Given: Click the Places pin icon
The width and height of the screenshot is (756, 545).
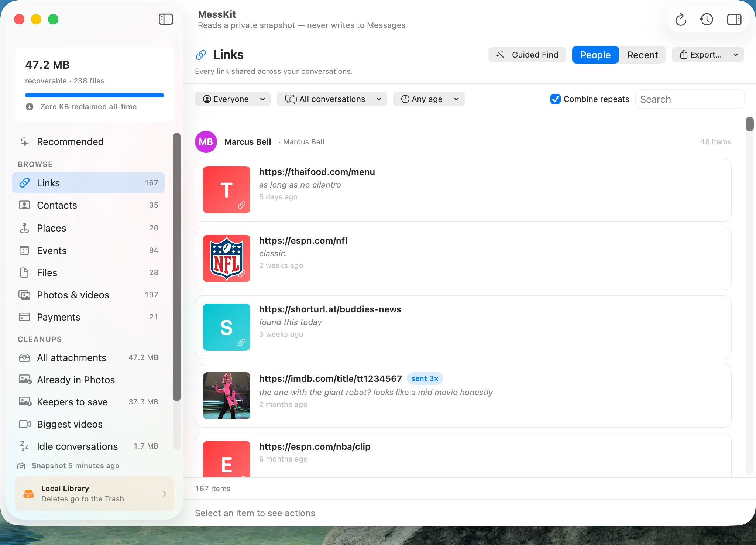Looking at the screenshot, I should [x=24, y=228].
